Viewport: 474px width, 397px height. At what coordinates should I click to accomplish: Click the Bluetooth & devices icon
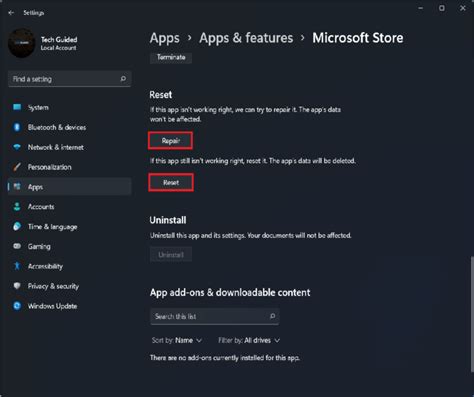tap(17, 127)
